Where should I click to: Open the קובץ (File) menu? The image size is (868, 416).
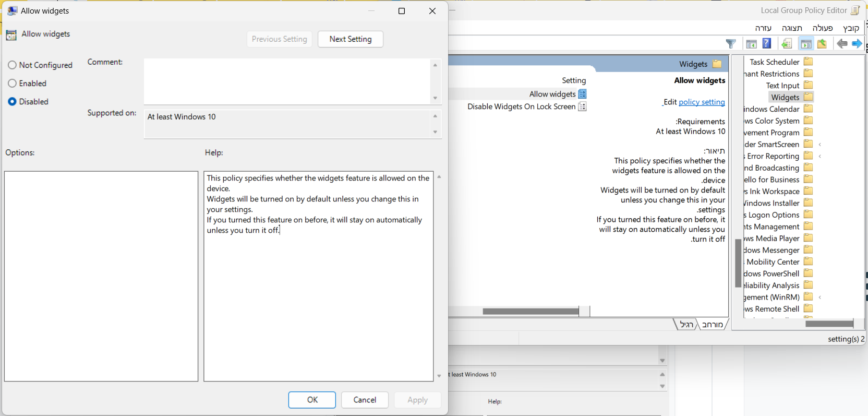pos(851,28)
